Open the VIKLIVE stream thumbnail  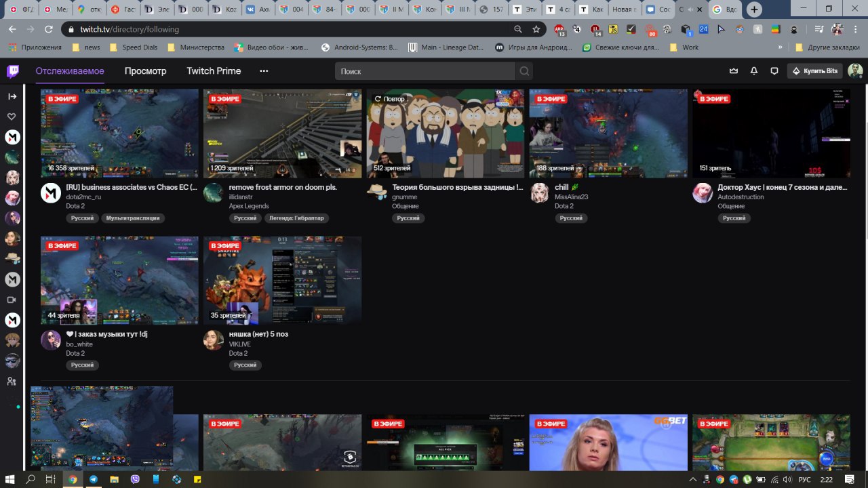coord(282,281)
